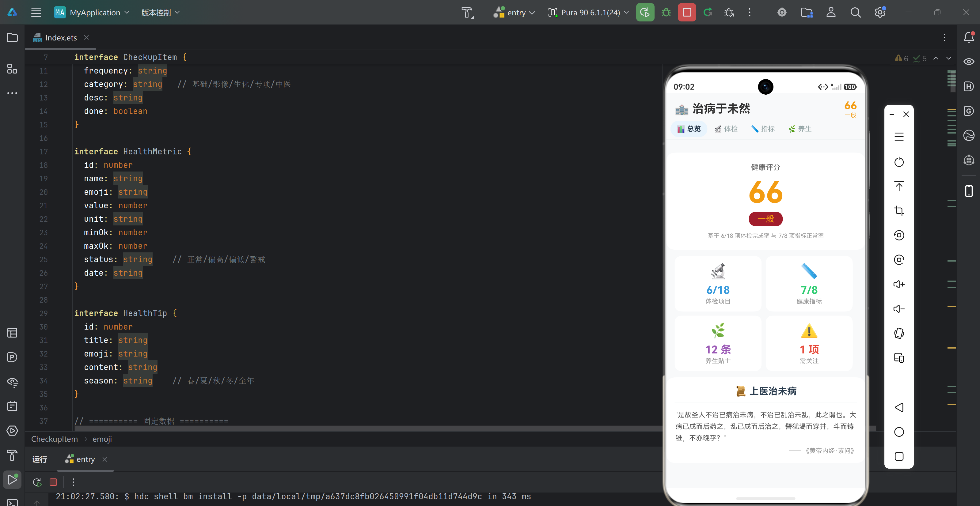This screenshot has height=506, width=980.
Task: Click the green rerun button
Action: click(x=645, y=13)
